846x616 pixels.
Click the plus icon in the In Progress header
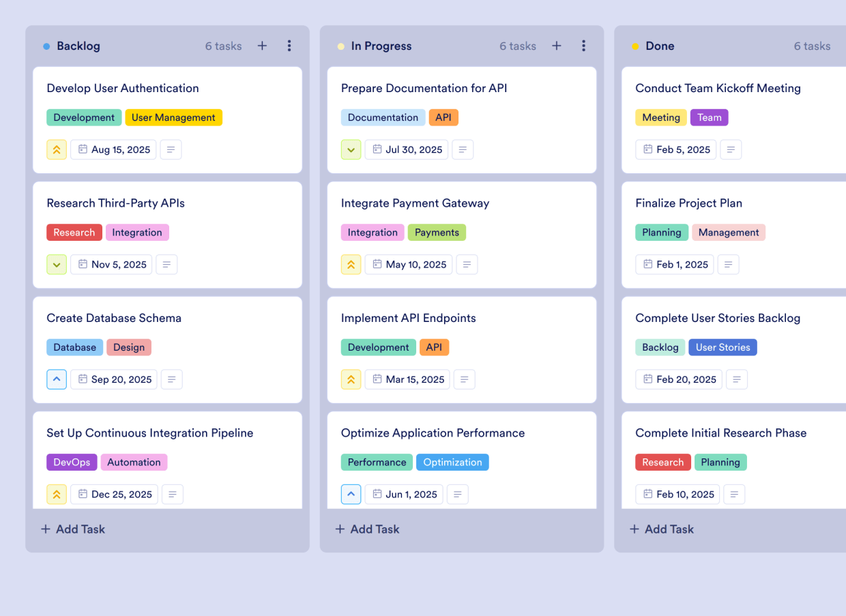[556, 46]
